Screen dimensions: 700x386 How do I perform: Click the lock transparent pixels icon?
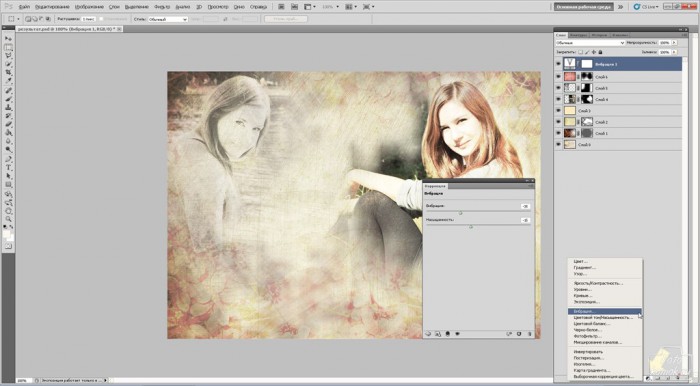[x=581, y=52]
